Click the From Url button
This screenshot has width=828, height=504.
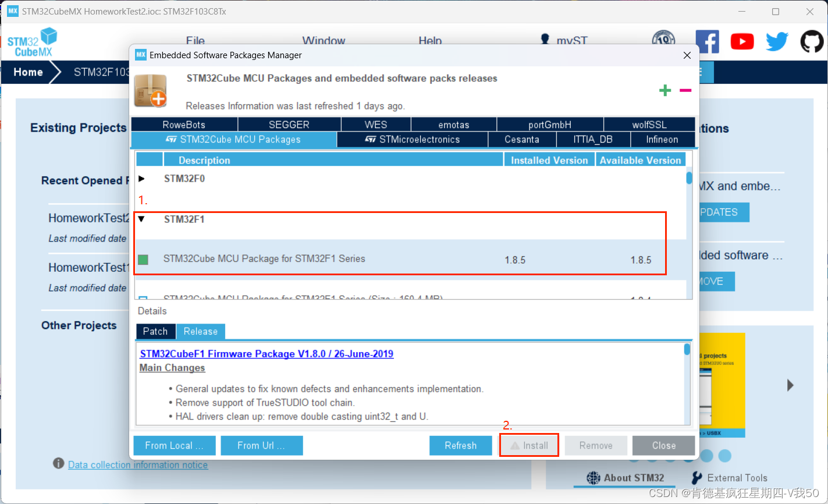coord(262,445)
